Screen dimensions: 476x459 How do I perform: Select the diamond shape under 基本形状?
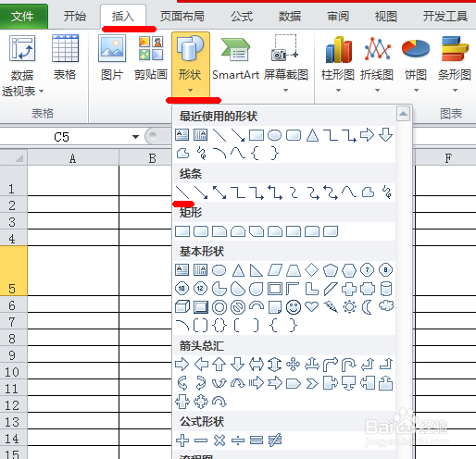(x=312, y=270)
